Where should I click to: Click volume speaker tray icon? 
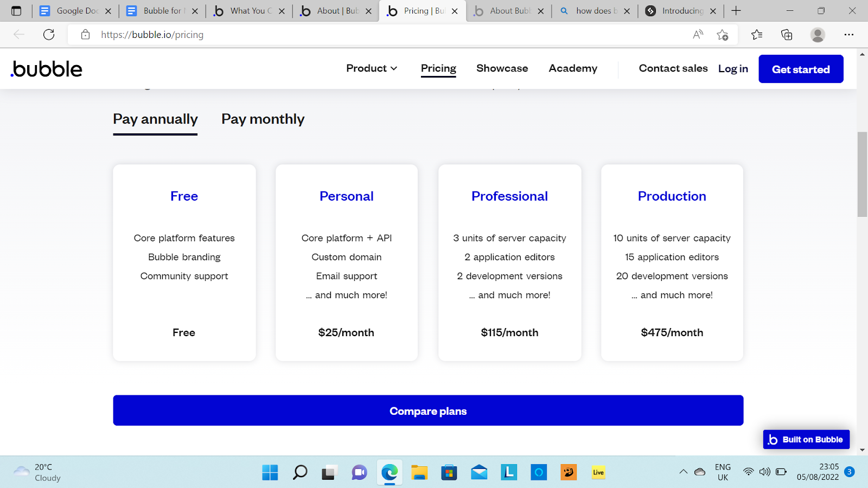(765, 472)
